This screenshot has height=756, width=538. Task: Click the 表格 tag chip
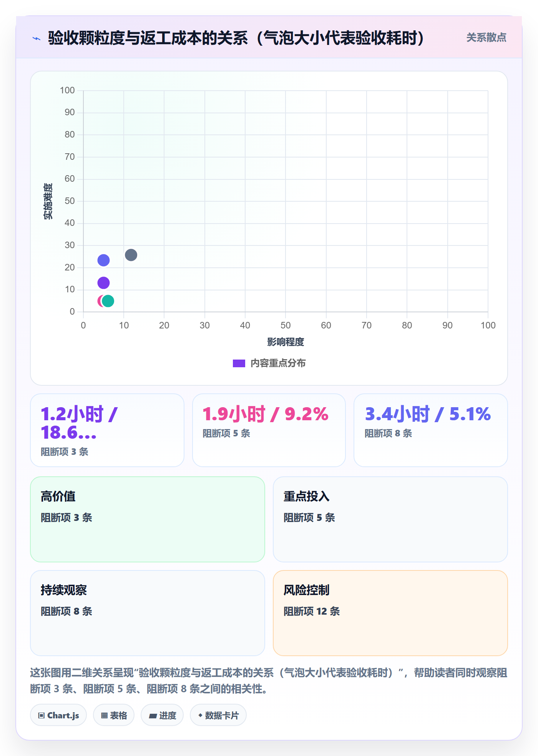tap(114, 715)
